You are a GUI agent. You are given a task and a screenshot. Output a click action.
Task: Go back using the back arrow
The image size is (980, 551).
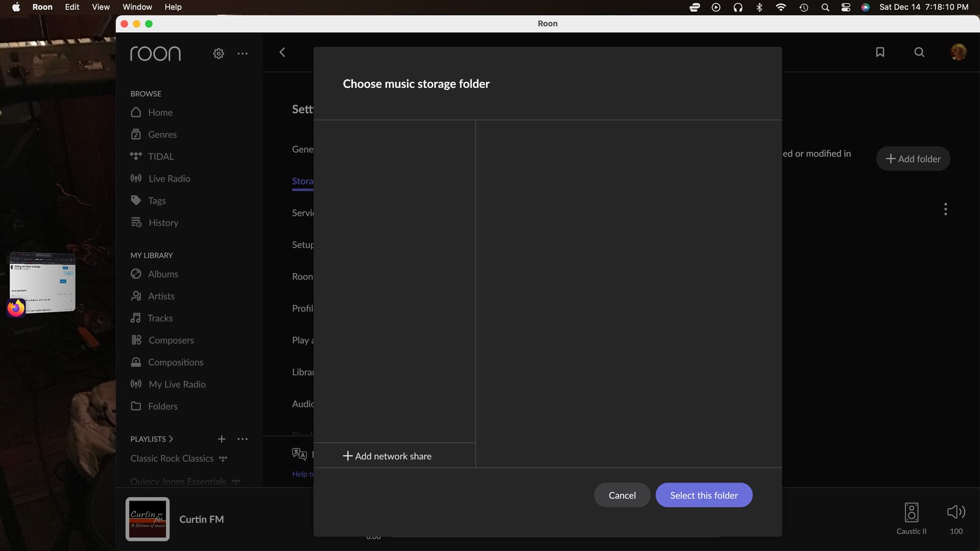(x=282, y=52)
